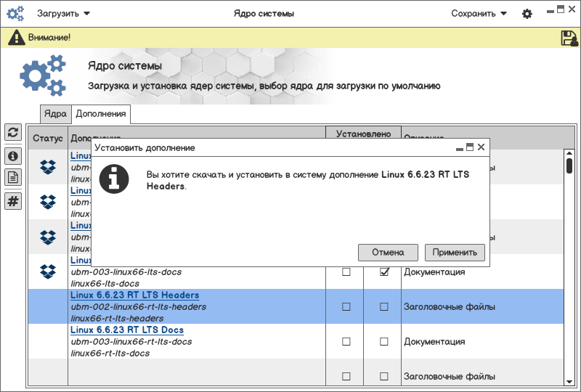Click the warning triangle icon
The height and width of the screenshot is (392, 581).
(16, 38)
